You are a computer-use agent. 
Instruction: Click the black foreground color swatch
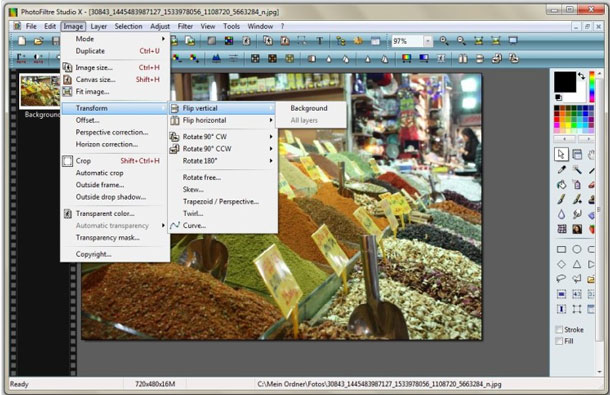[x=565, y=82]
